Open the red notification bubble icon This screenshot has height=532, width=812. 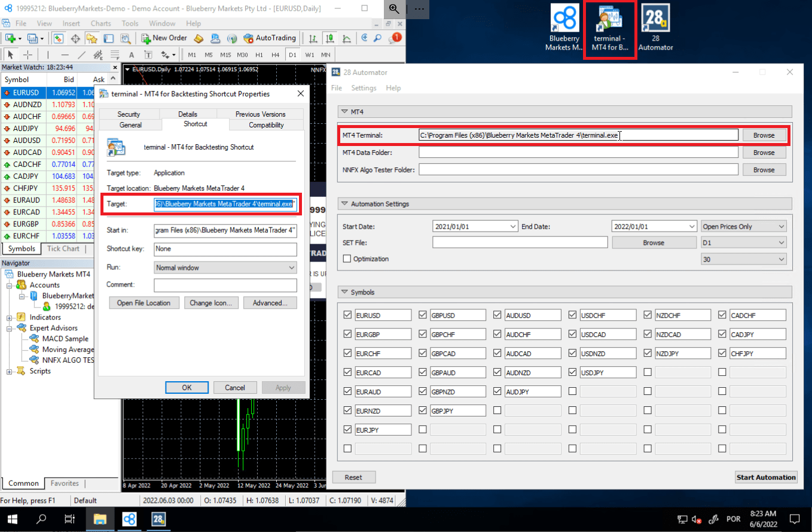[x=395, y=38]
